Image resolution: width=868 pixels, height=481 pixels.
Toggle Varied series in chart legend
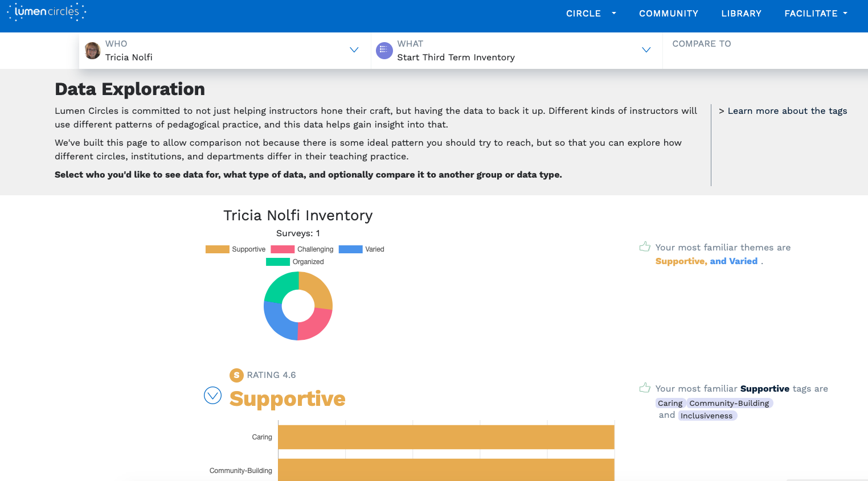click(x=362, y=249)
